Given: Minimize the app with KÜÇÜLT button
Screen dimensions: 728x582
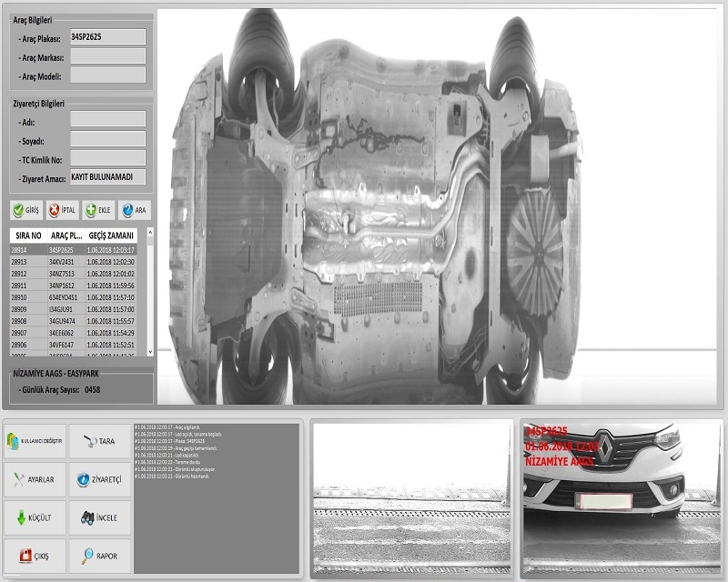Looking at the screenshot, I should click(x=35, y=517).
